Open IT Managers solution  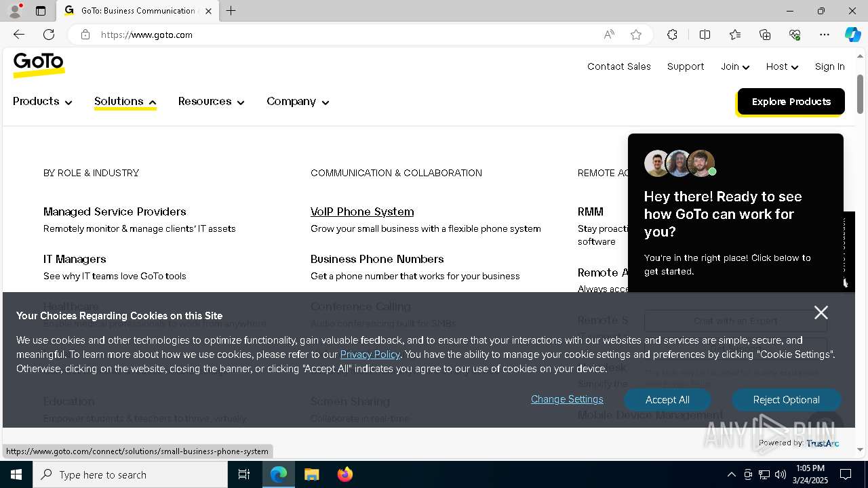(x=75, y=259)
